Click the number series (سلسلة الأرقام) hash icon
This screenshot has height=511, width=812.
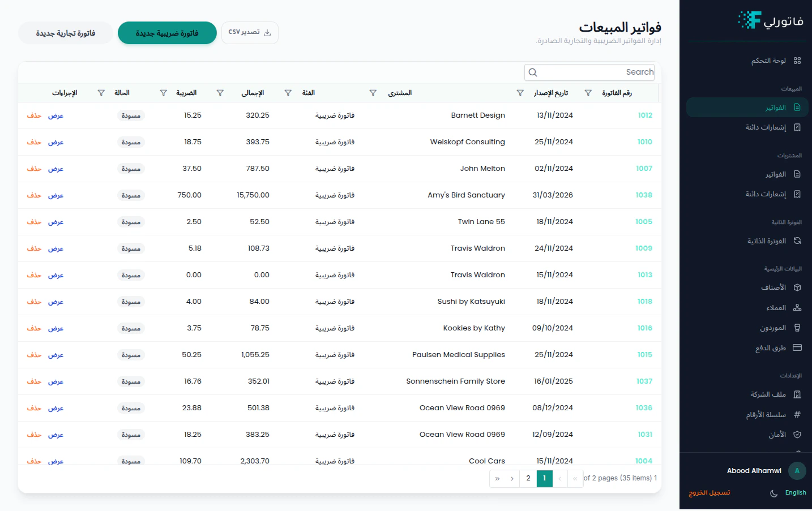pyautogui.click(x=797, y=415)
